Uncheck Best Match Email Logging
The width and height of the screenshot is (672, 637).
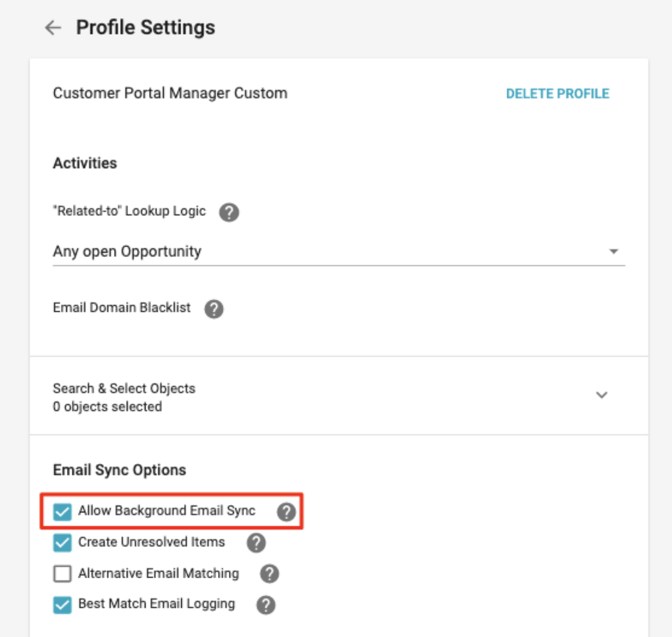[62, 605]
